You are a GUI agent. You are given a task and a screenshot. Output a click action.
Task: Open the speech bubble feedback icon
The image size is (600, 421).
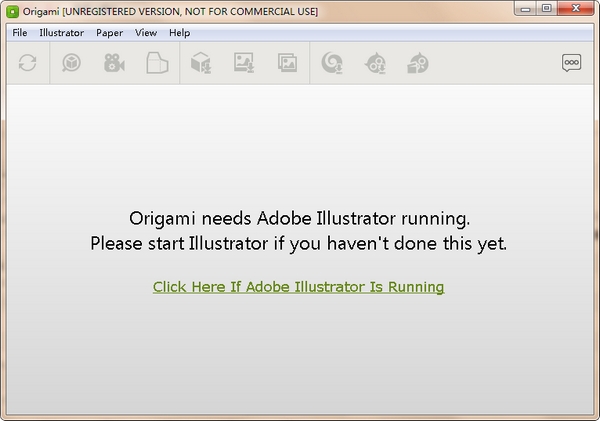(x=572, y=63)
